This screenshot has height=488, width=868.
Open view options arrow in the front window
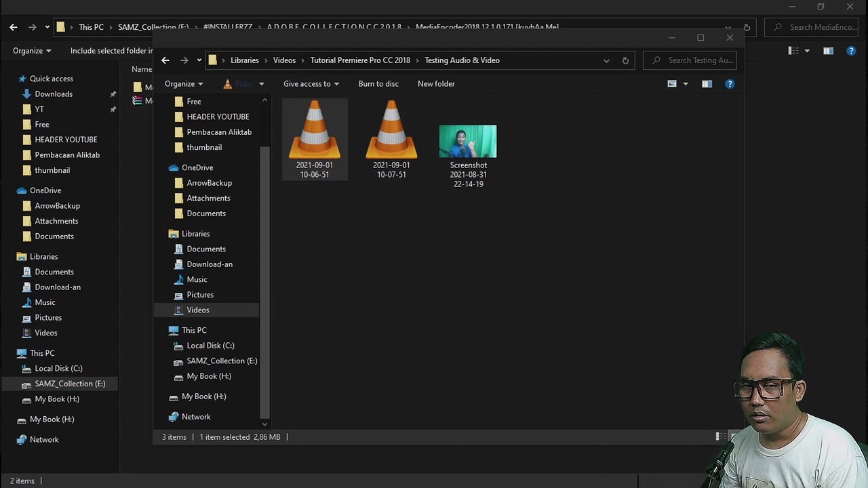tap(686, 84)
